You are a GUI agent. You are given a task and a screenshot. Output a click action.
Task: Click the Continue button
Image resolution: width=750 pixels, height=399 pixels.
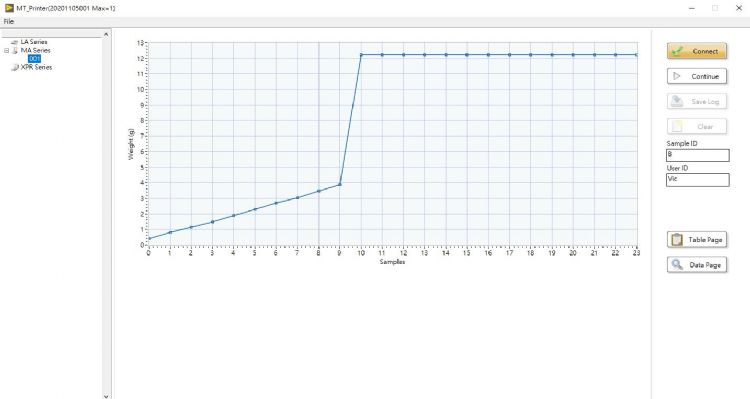point(697,76)
